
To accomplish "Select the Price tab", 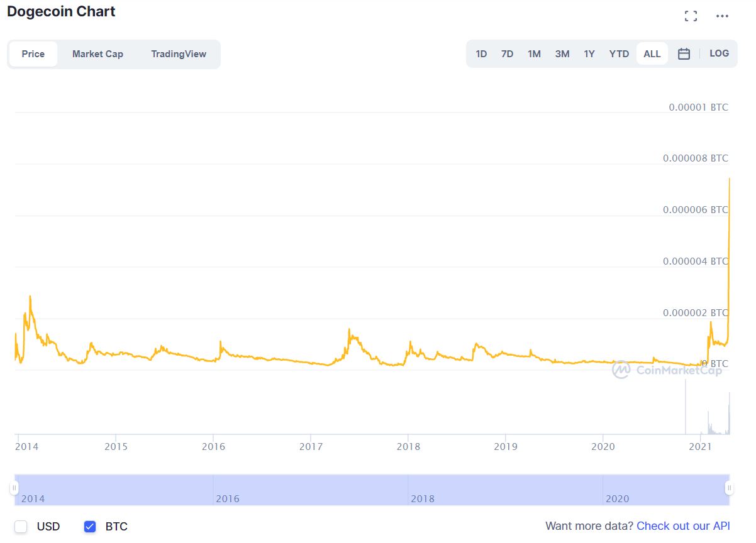I will click(x=33, y=54).
